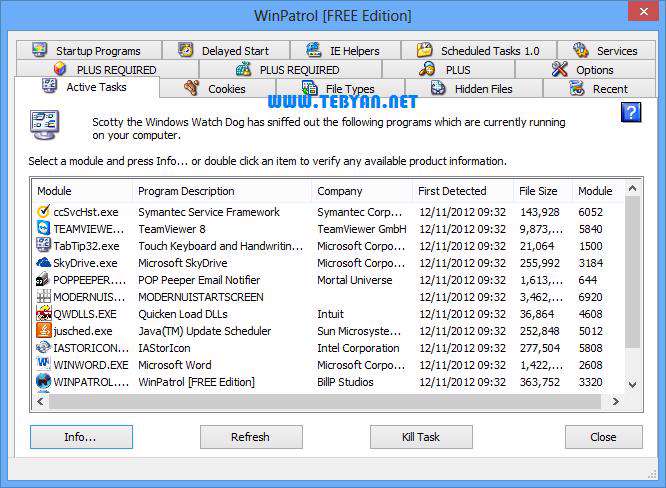This screenshot has width=666, height=488.
Task: Click the Services gears icon
Action: [580, 50]
